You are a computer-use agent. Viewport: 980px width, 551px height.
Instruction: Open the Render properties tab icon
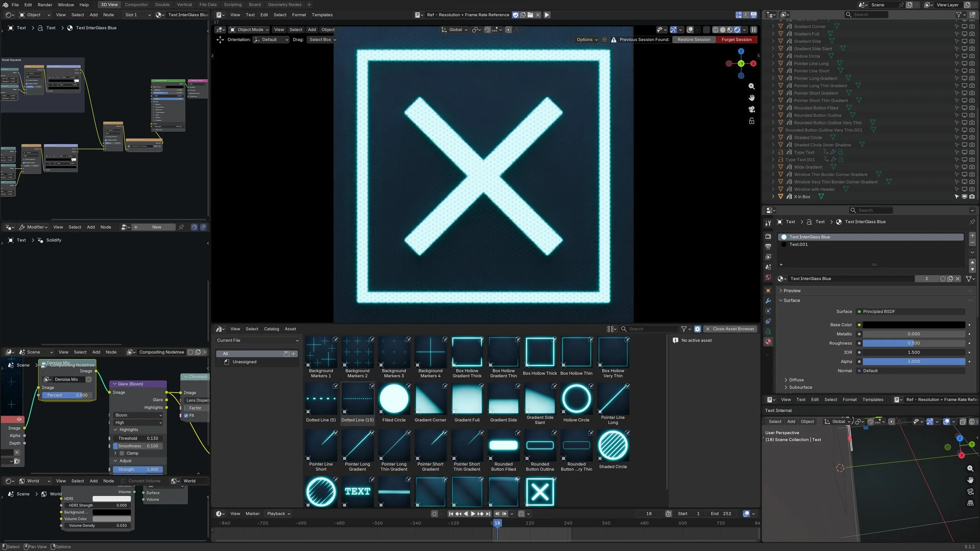point(768,236)
